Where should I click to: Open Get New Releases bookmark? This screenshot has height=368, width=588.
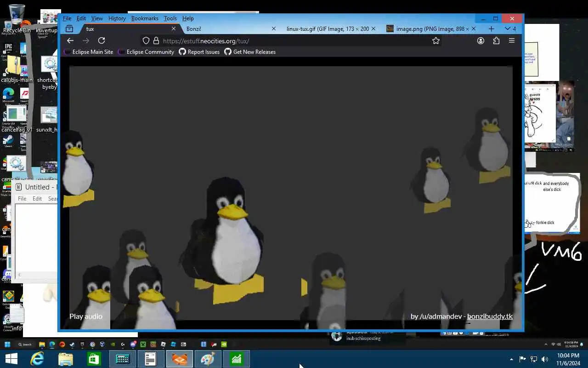[250, 52]
